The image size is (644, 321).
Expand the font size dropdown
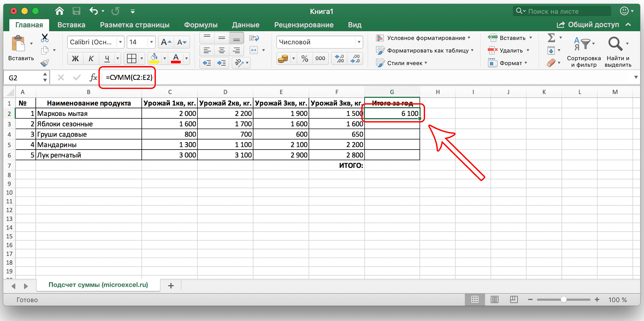151,42
